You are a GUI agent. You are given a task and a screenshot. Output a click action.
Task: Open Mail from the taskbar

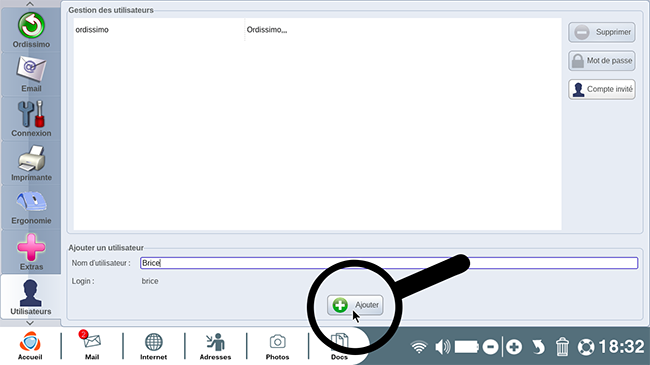92,346
